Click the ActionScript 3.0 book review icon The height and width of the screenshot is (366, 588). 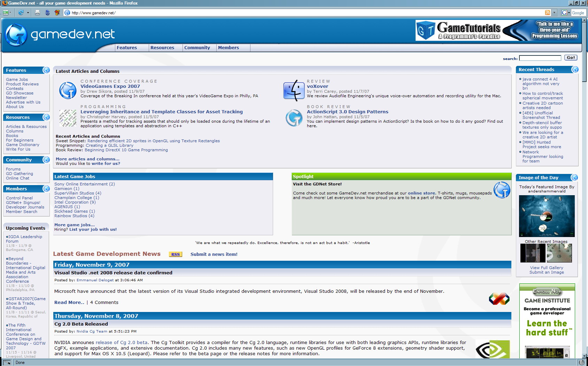294,118
